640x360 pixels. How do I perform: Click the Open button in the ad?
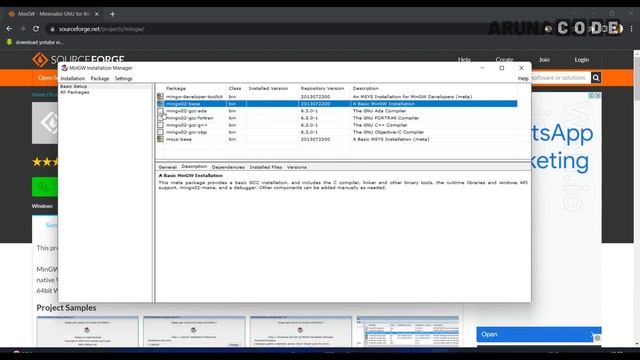pyautogui.click(x=539, y=334)
